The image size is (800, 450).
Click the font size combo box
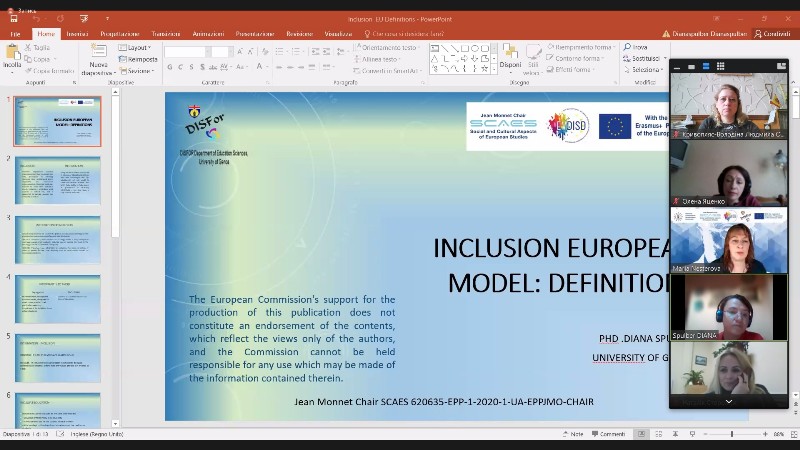pos(222,52)
